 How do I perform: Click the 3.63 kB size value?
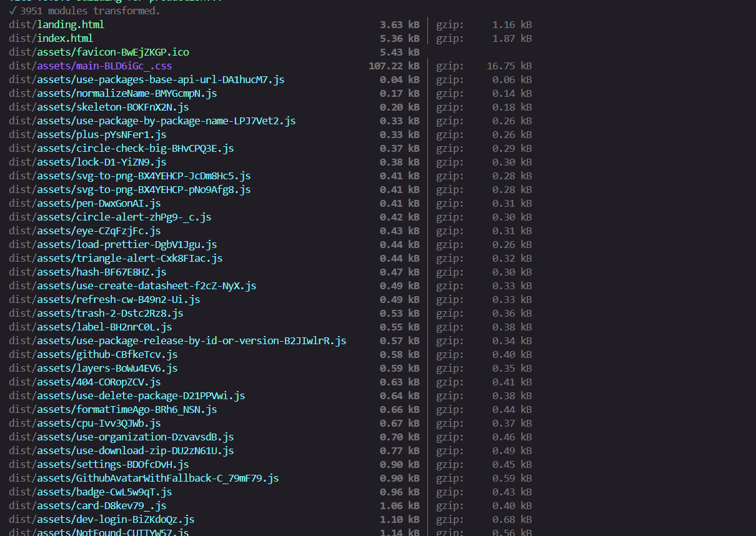pos(400,24)
